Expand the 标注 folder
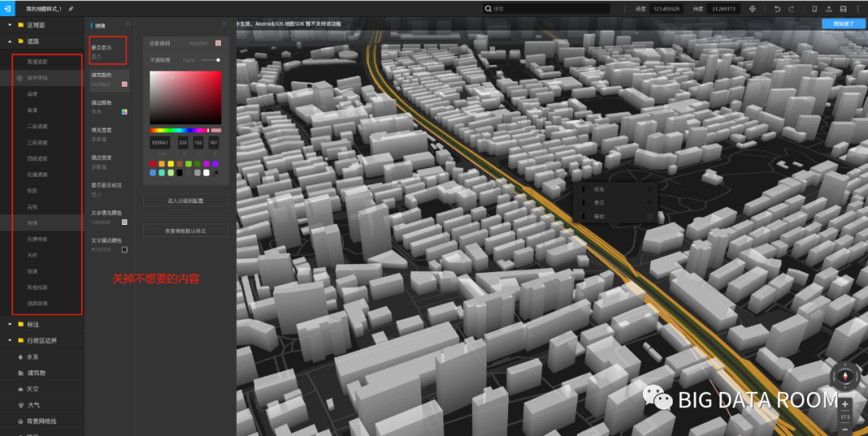Viewport: 868px width, 436px height. (x=10, y=324)
